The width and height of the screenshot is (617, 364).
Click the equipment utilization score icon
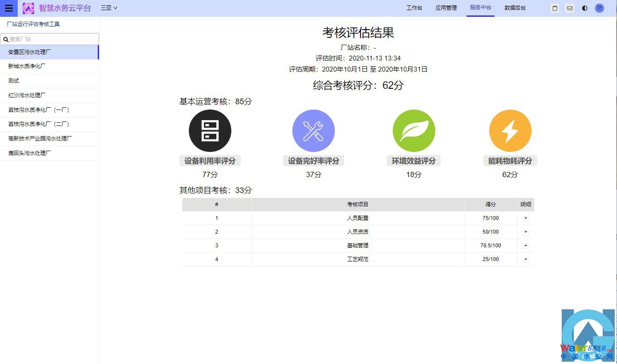[x=210, y=131]
